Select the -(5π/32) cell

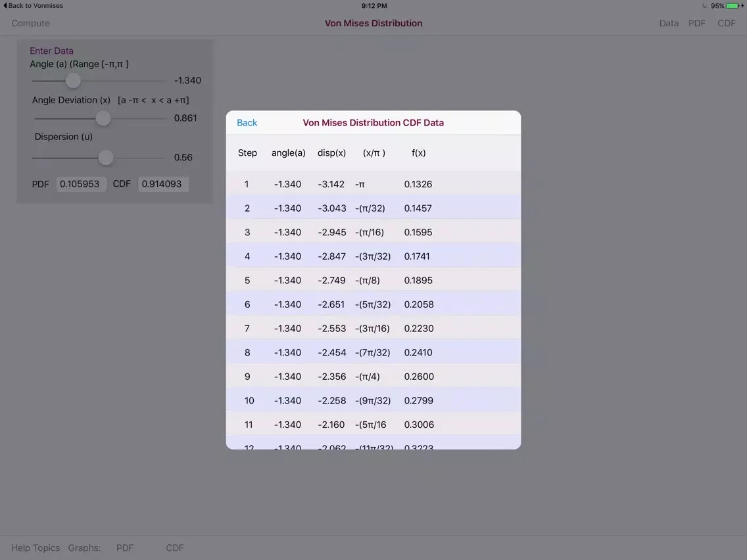point(373,304)
